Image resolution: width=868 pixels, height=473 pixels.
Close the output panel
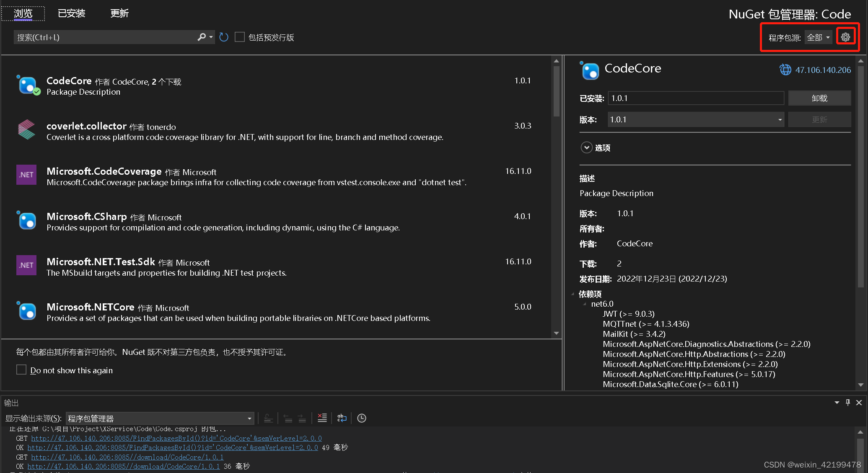point(859,403)
